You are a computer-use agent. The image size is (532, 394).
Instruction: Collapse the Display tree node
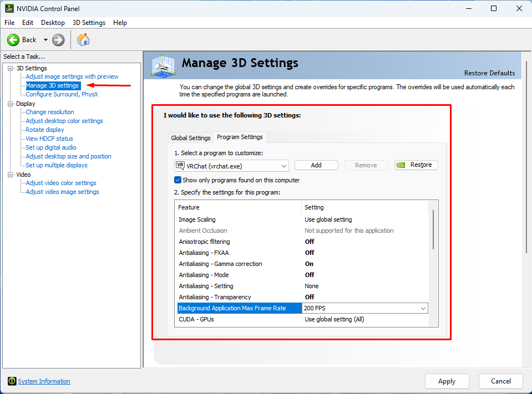click(x=10, y=104)
